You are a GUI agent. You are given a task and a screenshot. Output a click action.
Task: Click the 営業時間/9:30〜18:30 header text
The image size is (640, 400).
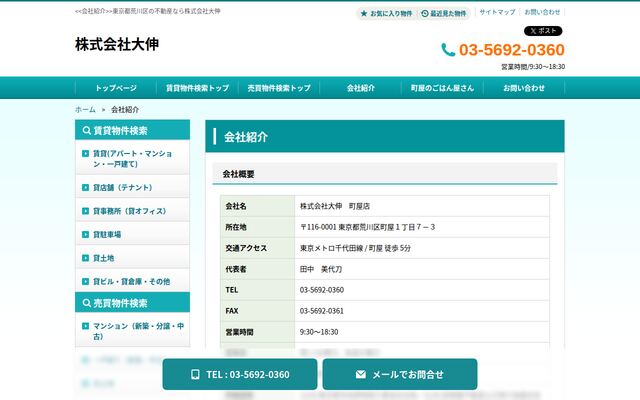(x=533, y=67)
